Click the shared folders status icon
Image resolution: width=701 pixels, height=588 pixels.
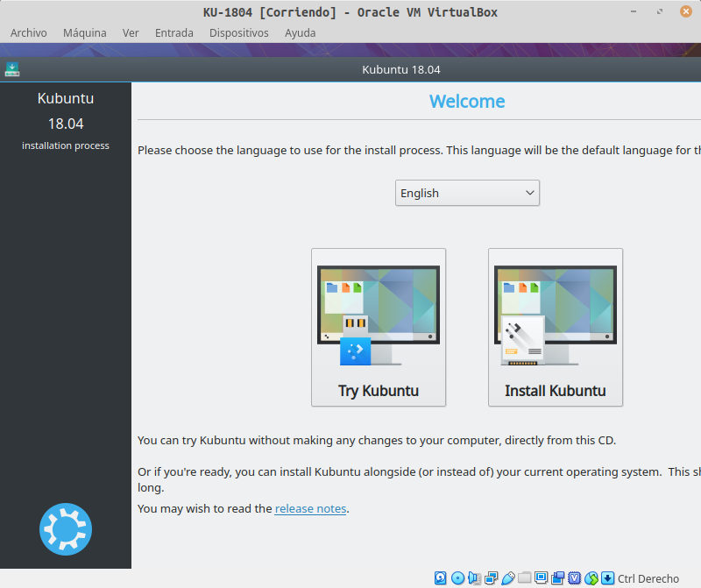[x=524, y=577]
